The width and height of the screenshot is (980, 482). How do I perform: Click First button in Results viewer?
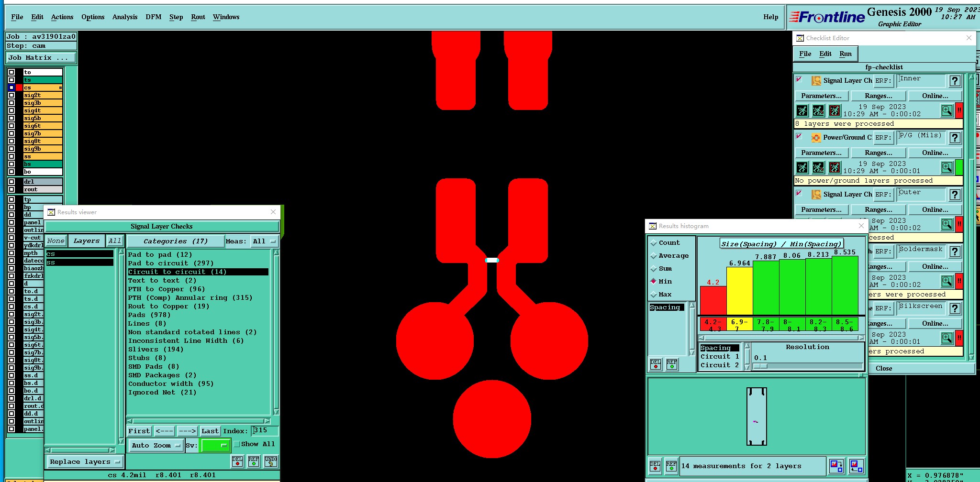pos(139,431)
